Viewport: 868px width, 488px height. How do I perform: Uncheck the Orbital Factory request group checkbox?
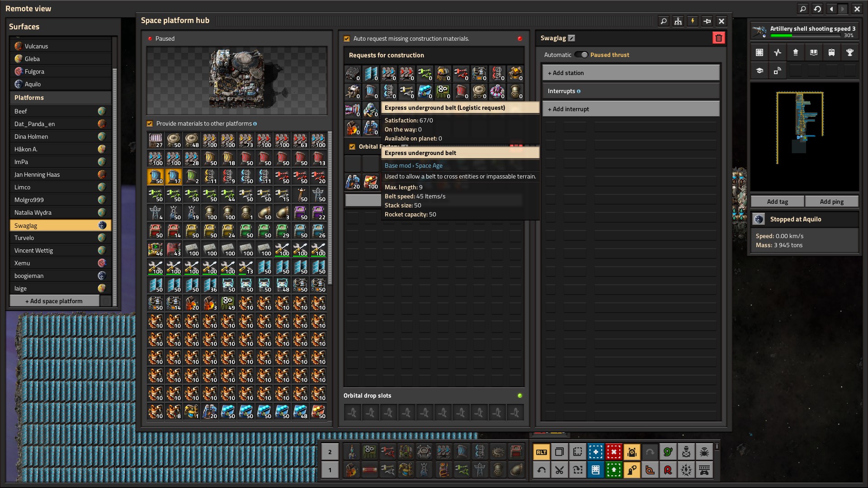pos(352,147)
